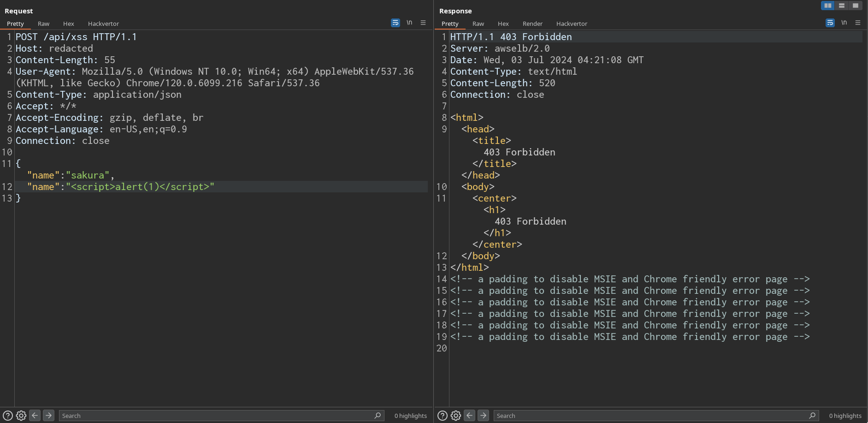Go to next search match in the Response
The image size is (868, 423).
pyautogui.click(x=483, y=416)
